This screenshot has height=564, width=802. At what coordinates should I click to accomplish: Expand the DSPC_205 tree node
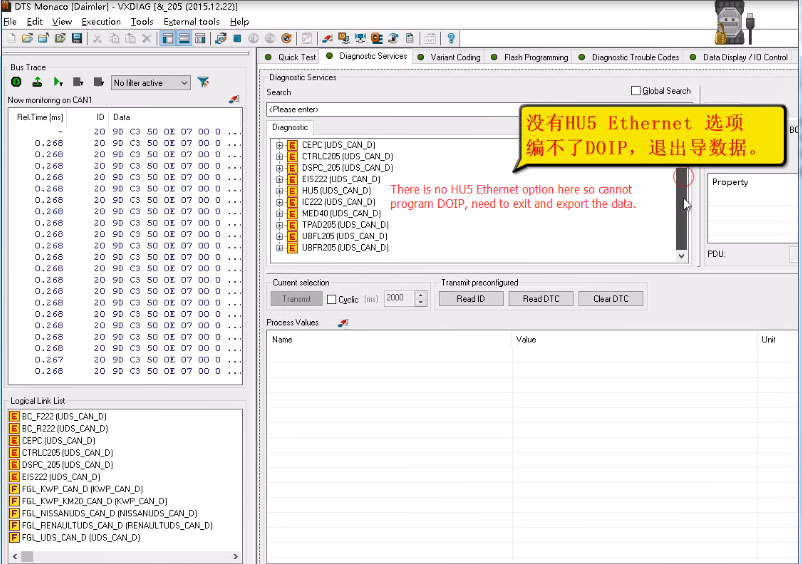279,168
